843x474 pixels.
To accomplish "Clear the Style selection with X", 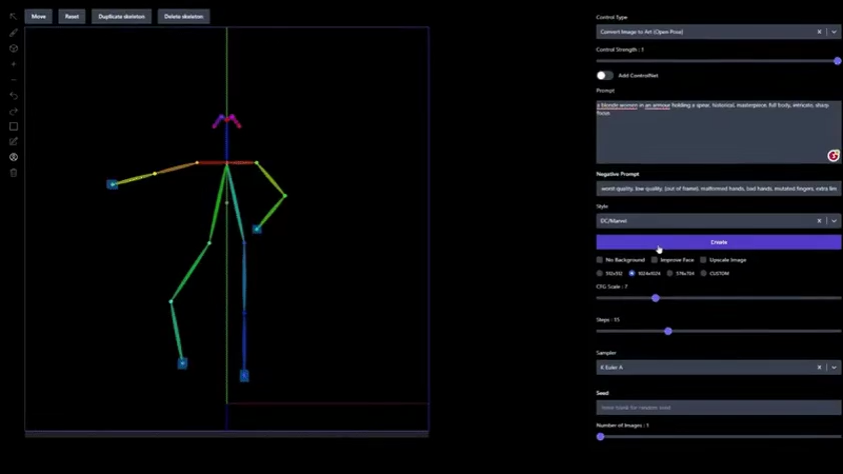I will coord(819,221).
